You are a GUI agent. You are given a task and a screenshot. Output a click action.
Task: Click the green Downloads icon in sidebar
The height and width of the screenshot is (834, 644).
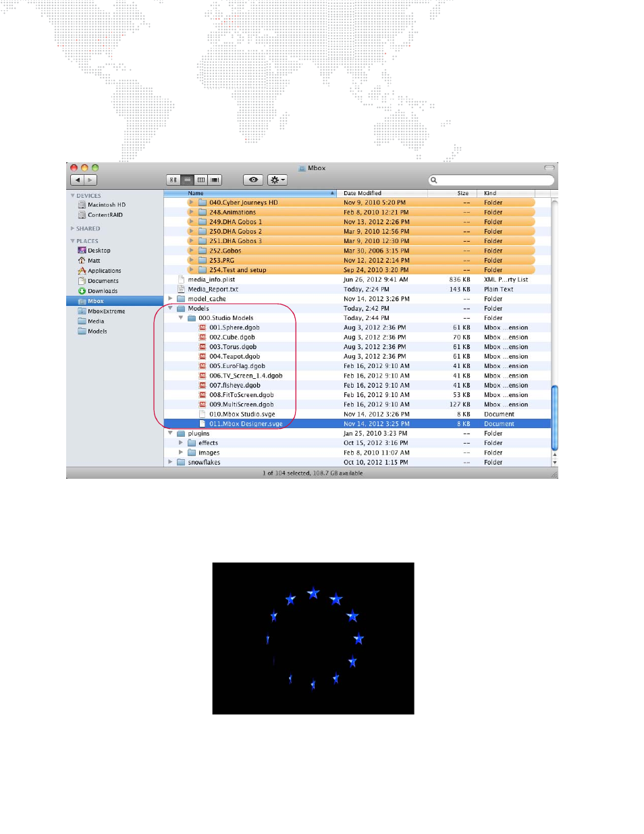[x=82, y=291]
